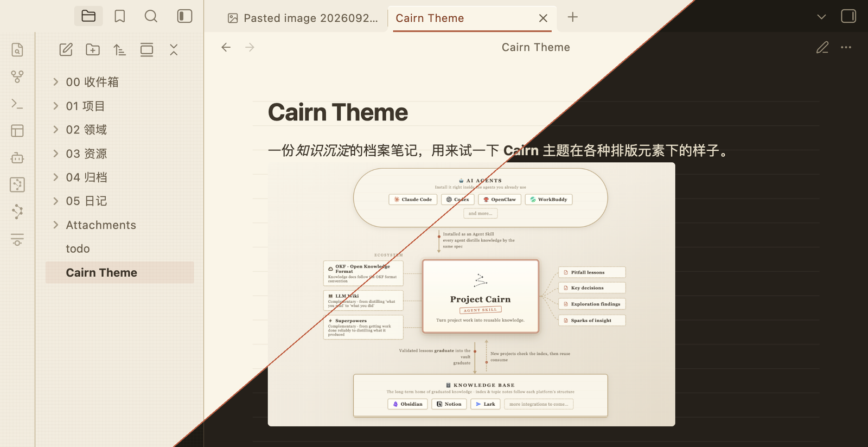Click the Cairn Theme title in header
Screen dimensions: 868x447
535,47
